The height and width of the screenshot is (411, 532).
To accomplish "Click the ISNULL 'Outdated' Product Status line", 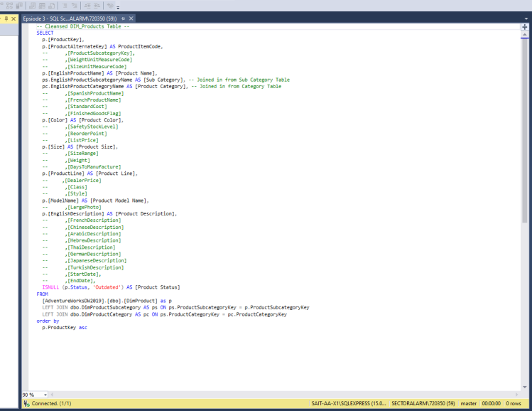I will coord(111,287).
